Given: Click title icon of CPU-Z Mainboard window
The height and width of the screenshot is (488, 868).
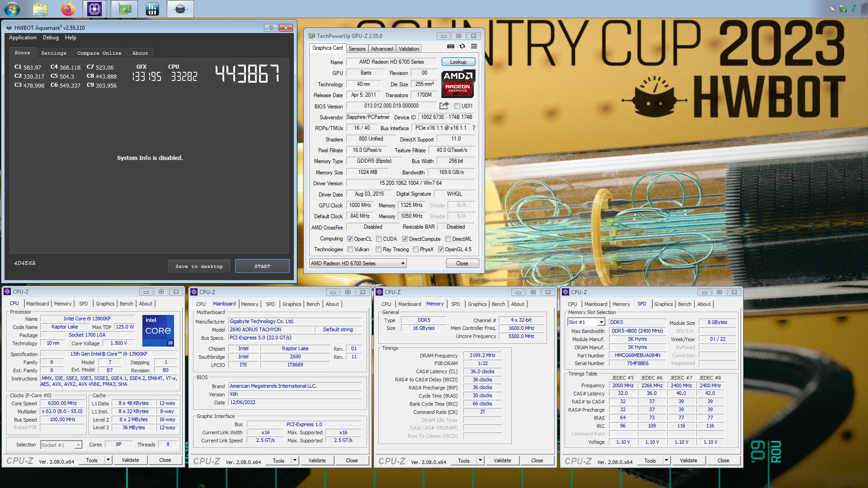Looking at the screenshot, I should (194, 292).
